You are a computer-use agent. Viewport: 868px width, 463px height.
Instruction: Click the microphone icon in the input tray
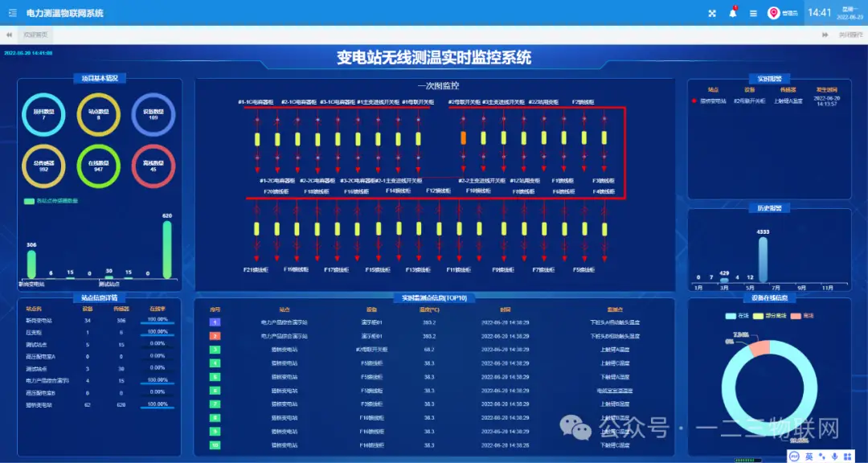pos(835,456)
